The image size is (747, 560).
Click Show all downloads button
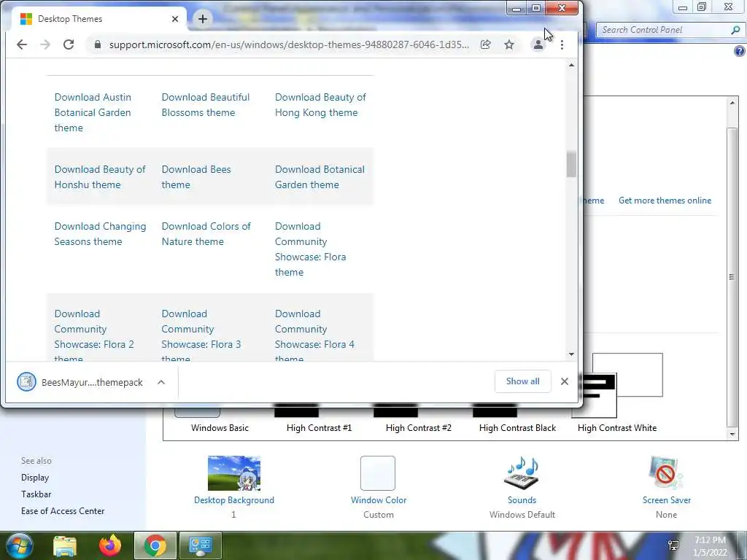click(x=522, y=381)
